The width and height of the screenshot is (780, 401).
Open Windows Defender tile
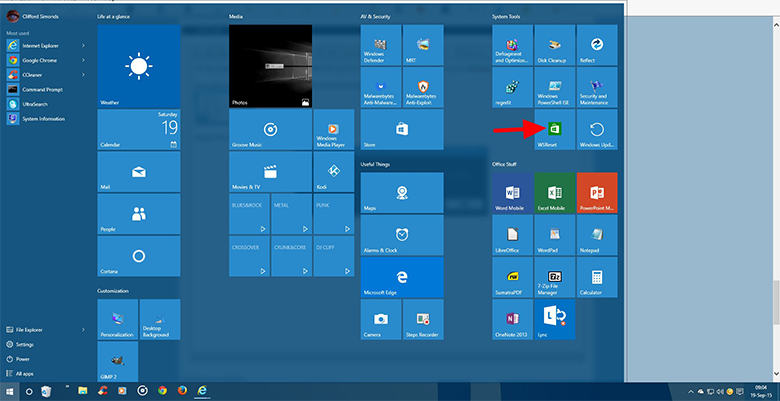(x=381, y=45)
